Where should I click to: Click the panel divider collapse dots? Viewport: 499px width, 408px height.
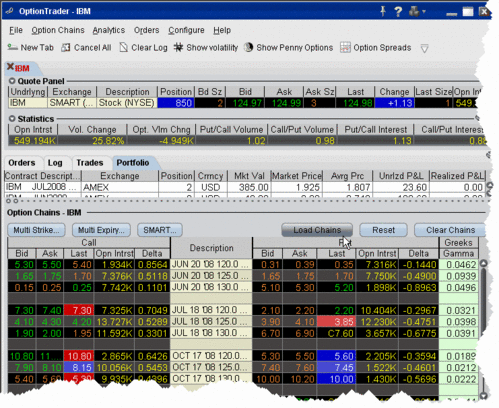12,201
